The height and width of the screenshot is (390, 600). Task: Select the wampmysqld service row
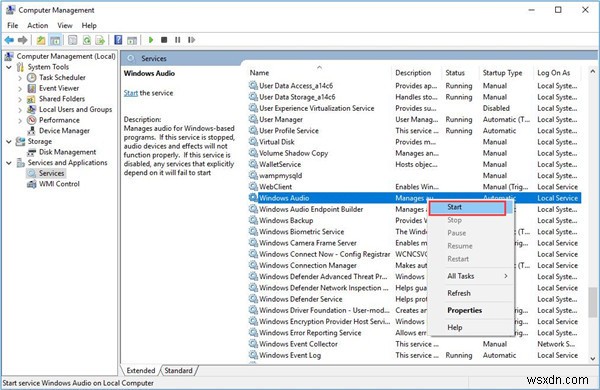tap(415, 176)
